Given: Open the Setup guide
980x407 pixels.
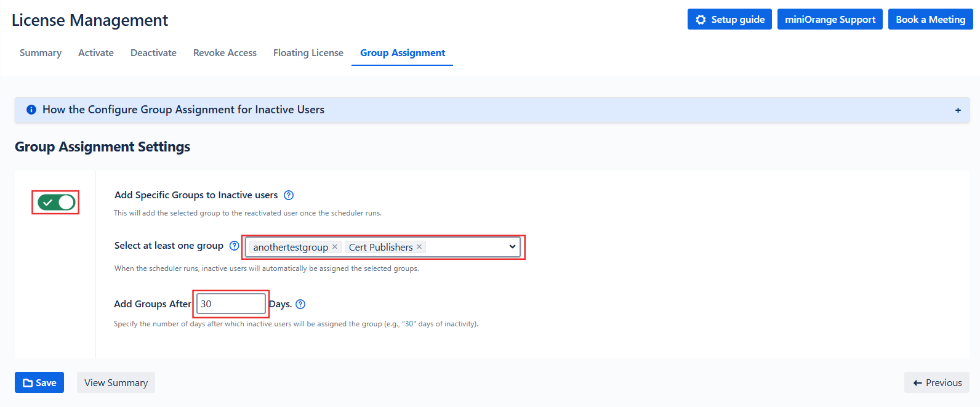Looking at the screenshot, I should pos(729,19).
